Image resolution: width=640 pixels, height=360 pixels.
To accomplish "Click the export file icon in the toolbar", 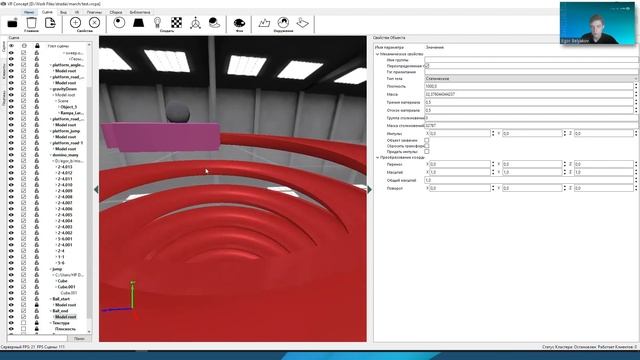I will tap(50, 23).
